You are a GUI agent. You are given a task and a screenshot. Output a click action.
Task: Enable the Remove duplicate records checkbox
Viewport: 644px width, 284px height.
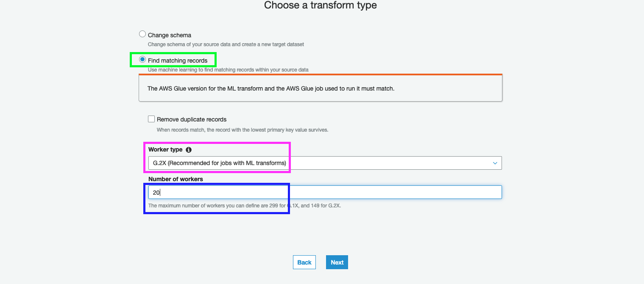[x=151, y=119]
